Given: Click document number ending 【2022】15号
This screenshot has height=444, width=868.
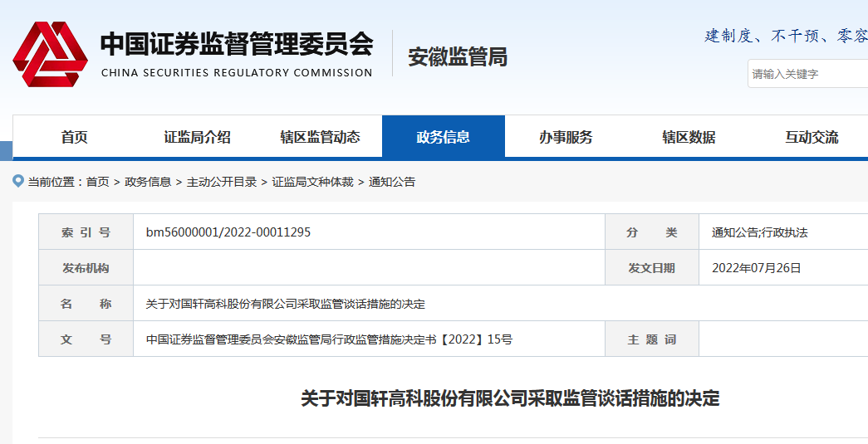Looking at the screenshot, I should (x=329, y=339).
